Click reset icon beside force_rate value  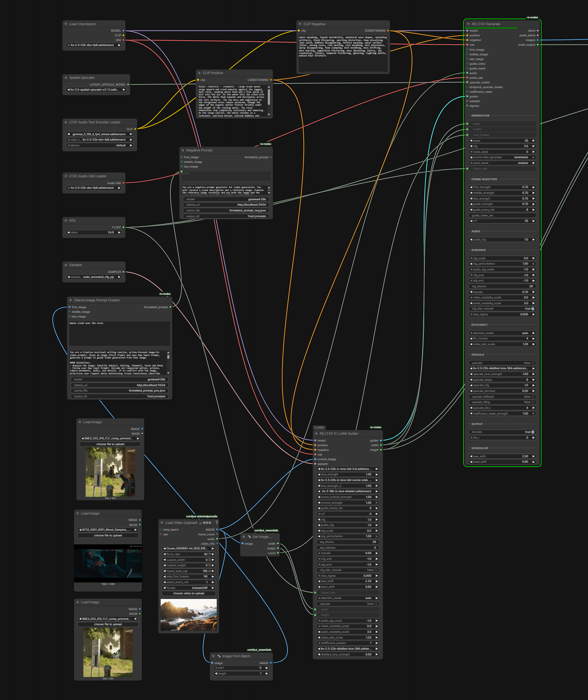pyautogui.click(x=210, y=554)
